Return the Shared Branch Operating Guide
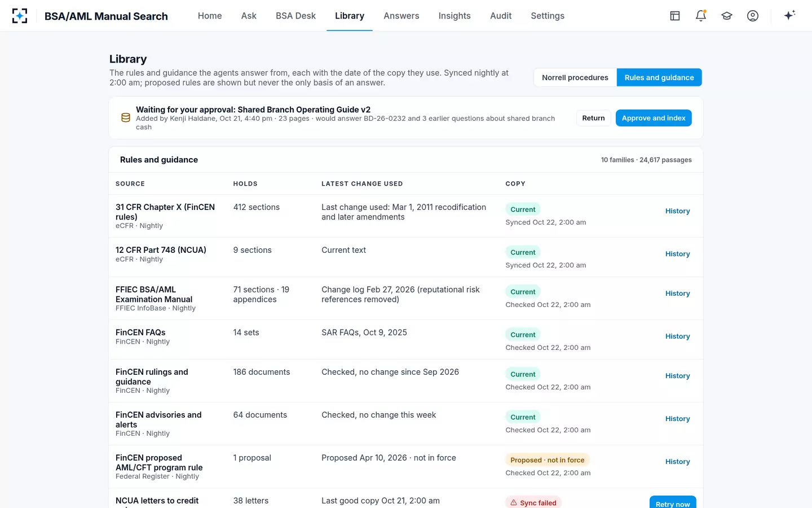 tap(593, 118)
